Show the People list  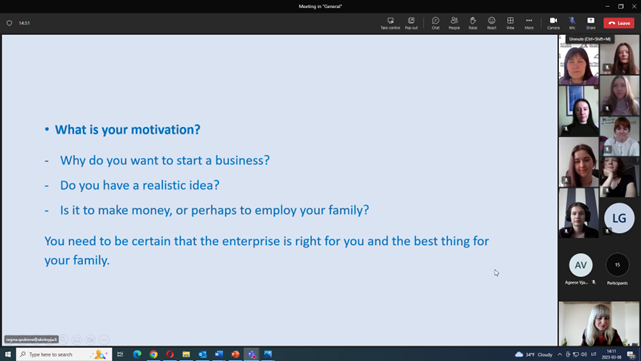point(454,23)
